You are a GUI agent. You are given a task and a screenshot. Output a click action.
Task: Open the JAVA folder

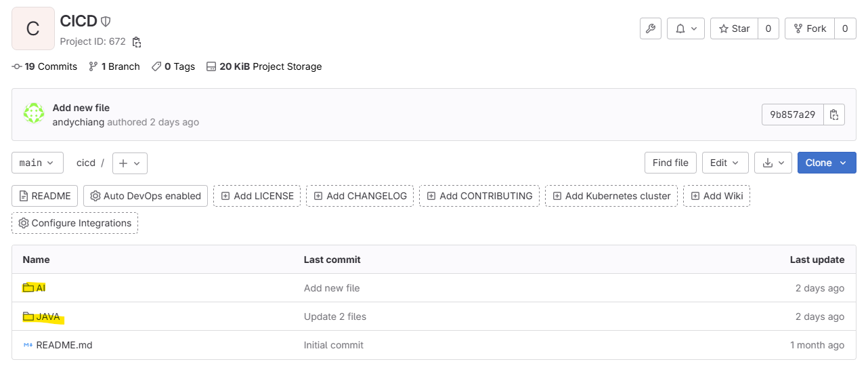coord(47,317)
